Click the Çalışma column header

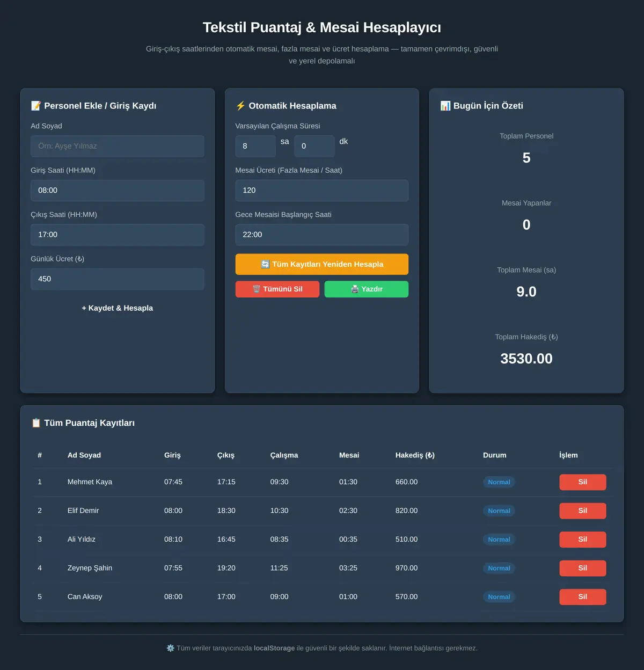point(284,455)
